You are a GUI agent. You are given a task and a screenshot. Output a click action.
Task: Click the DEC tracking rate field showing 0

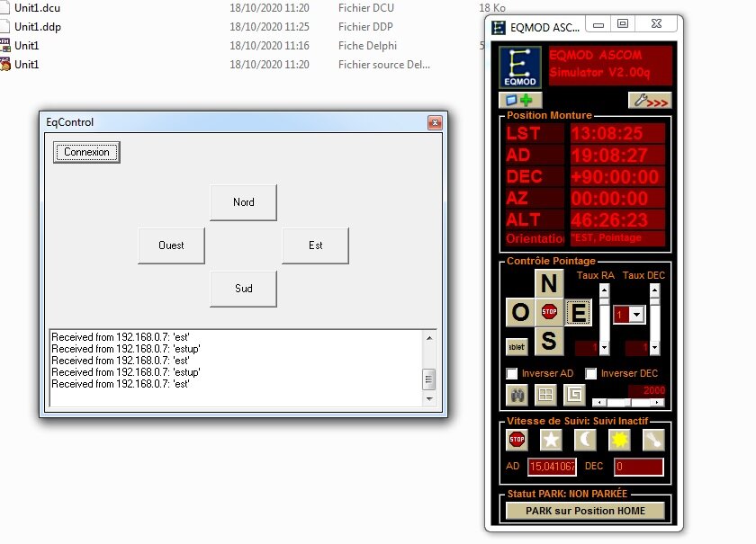click(638, 467)
